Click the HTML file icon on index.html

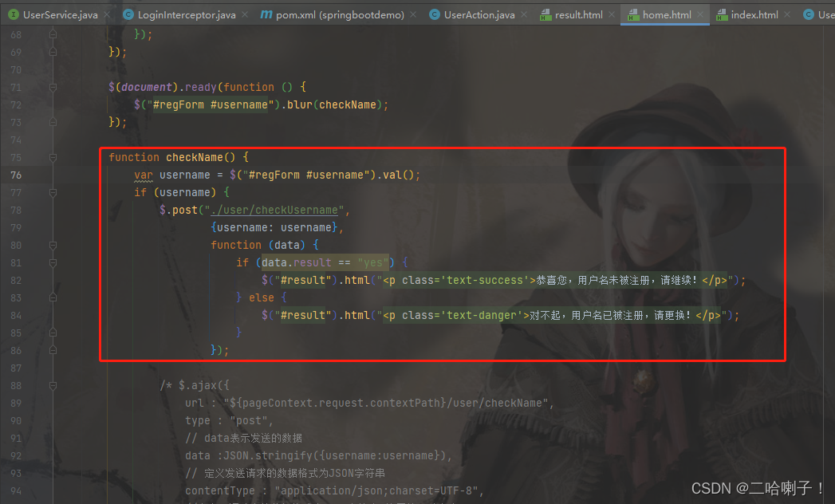click(x=722, y=15)
